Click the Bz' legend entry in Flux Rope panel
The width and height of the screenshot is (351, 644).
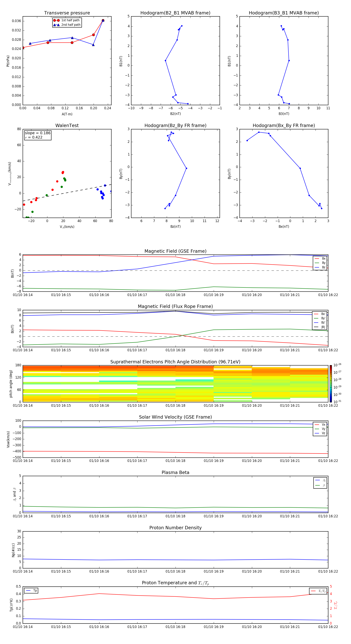pyautogui.click(x=320, y=323)
